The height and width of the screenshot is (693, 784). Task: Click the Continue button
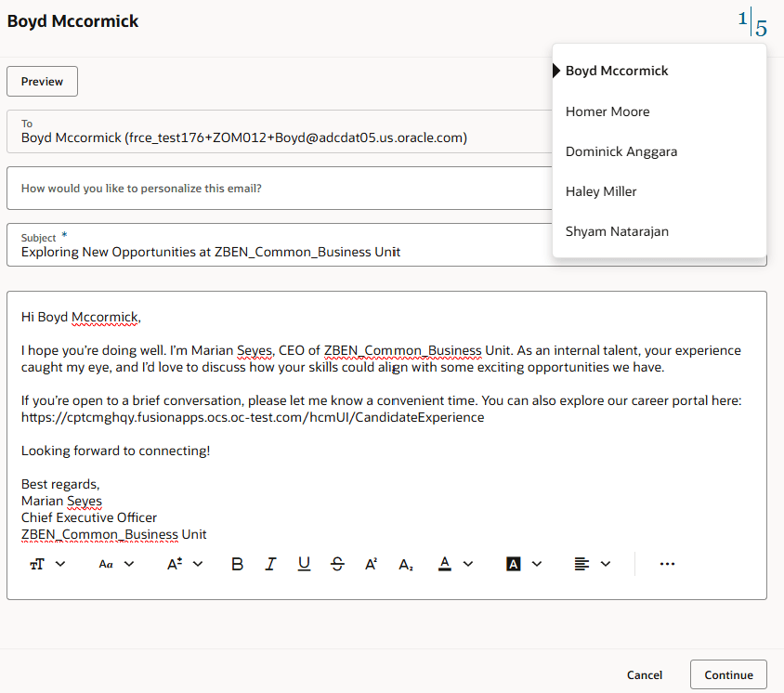[x=728, y=674]
